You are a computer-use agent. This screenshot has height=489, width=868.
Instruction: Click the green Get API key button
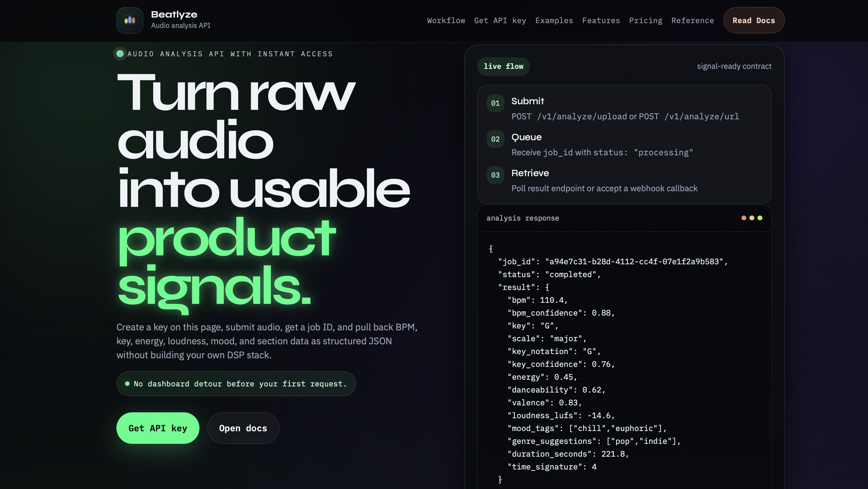(x=158, y=428)
